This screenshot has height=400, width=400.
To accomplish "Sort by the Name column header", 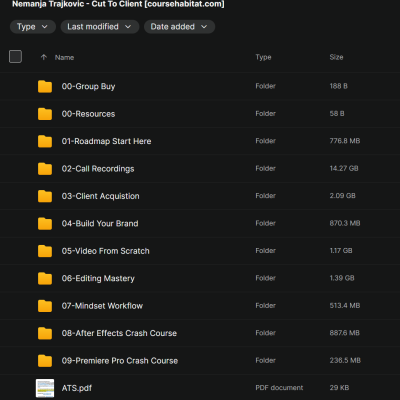I will click(64, 57).
